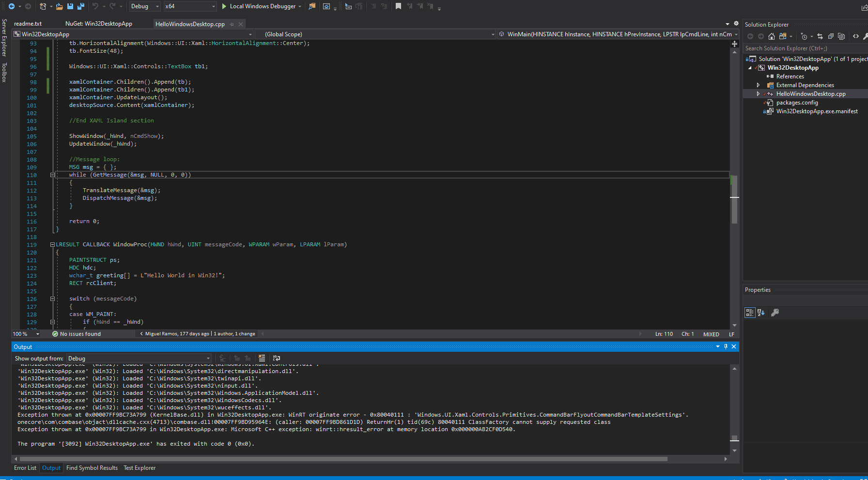Screen dimensions: 868x480
Task: Click Collapse All icon in Solution Explorer
Action: tap(831, 36)
